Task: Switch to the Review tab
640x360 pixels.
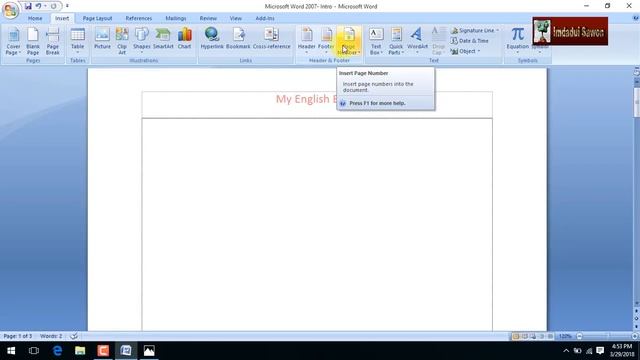Action: coord(208,18)
